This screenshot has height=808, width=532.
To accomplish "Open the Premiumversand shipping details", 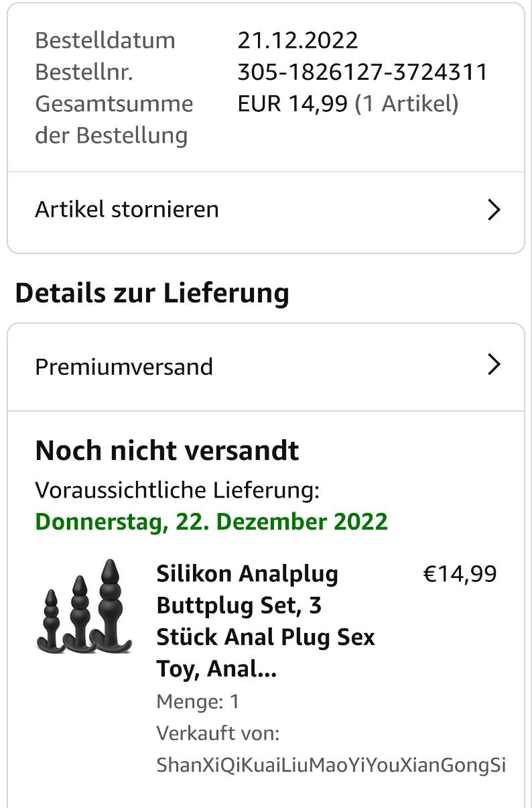I will coord(124,367).
